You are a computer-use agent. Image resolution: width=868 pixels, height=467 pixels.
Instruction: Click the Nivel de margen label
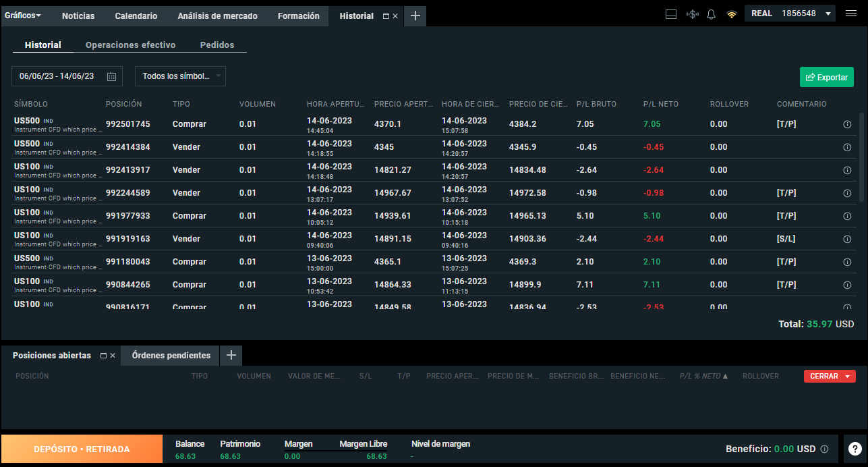coord(440,444)
